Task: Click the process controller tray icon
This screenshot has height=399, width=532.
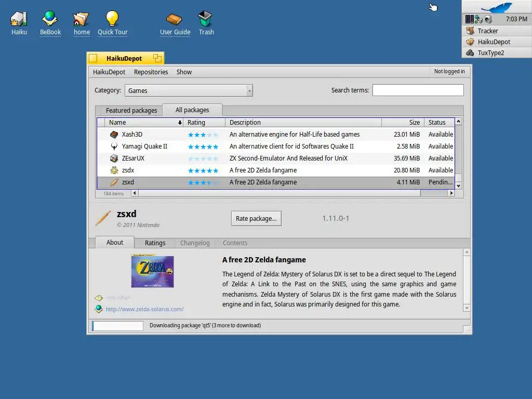Action: [470, 19]
